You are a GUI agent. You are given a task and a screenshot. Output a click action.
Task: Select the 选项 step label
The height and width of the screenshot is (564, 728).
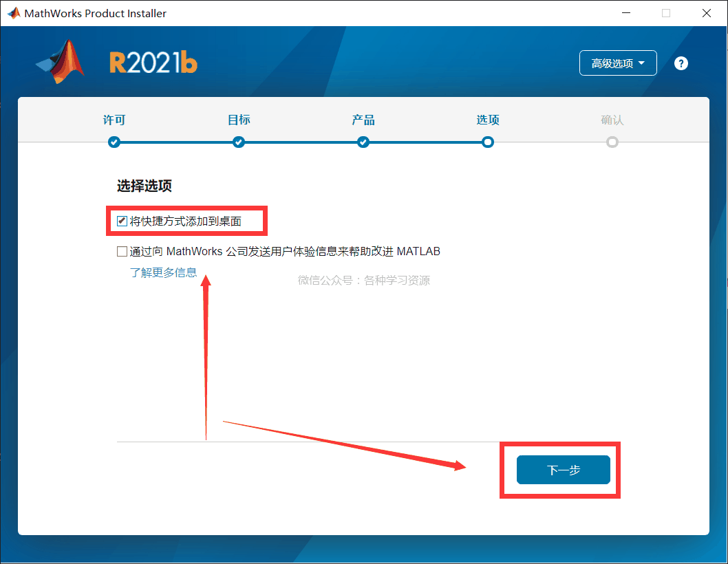(488, 120)
